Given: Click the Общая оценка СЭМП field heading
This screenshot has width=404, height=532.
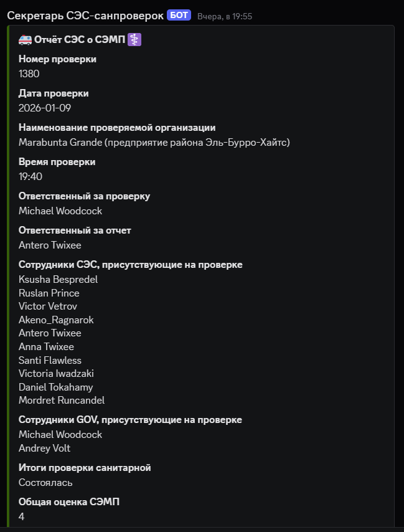Looking at the screenshot, I should coord(69,502).
